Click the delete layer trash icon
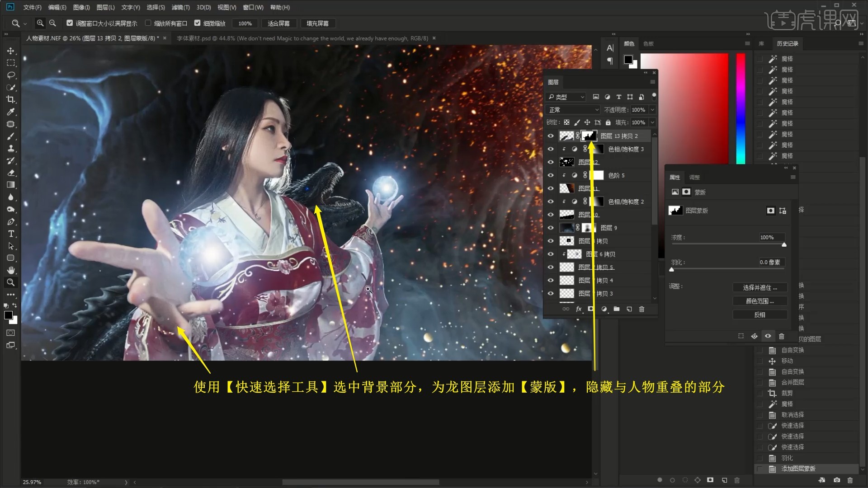This screenshot has height=488, width=868. coord(642,309)
